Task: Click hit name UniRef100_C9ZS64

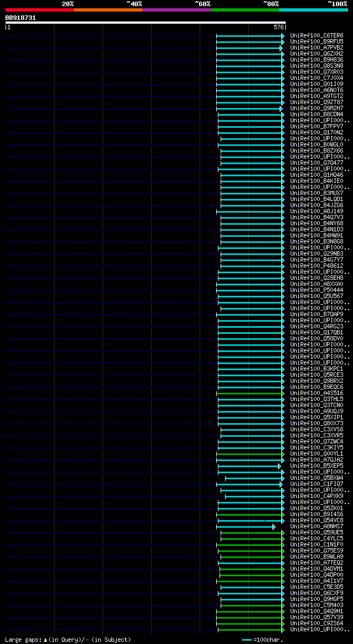Action: coord(317,624)
